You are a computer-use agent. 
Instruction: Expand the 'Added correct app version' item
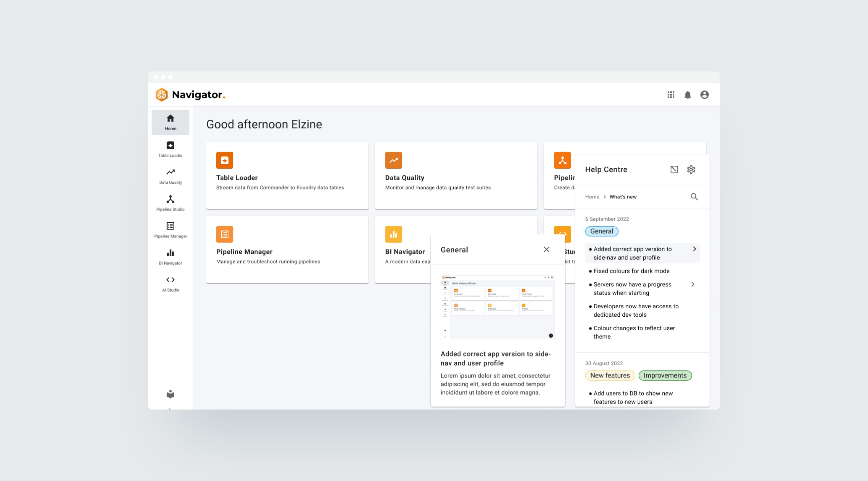[694, 249]
